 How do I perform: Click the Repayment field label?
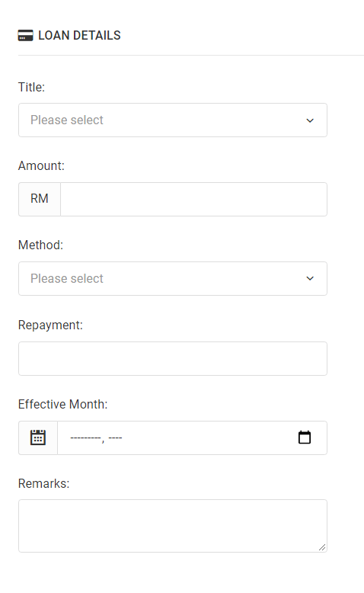(x=50, y=325)
